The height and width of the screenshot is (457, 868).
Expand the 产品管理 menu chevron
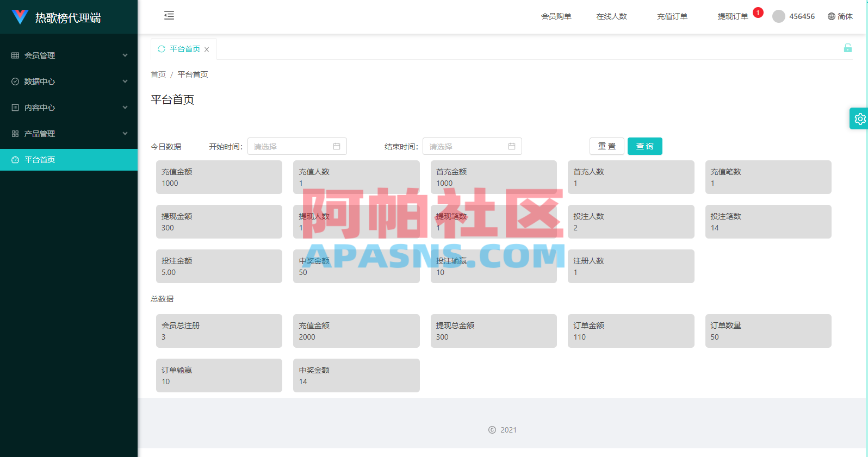(125, 134)
